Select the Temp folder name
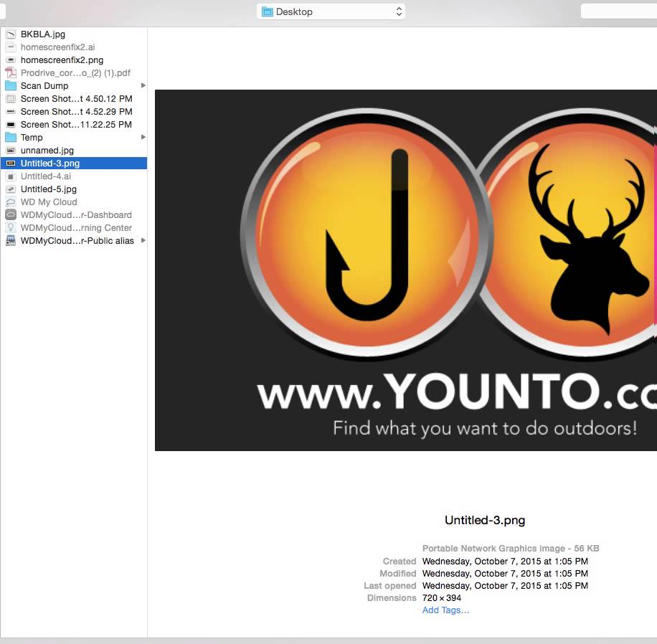Image resolution: width=657 pixels, height=644 pixels. pyautogui.click(x=32, y=138)
